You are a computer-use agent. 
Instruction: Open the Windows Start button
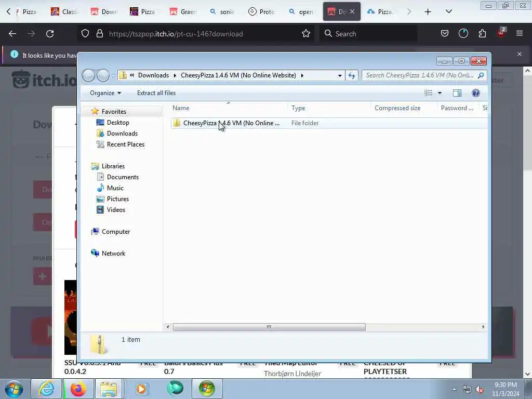click(14, 389)
